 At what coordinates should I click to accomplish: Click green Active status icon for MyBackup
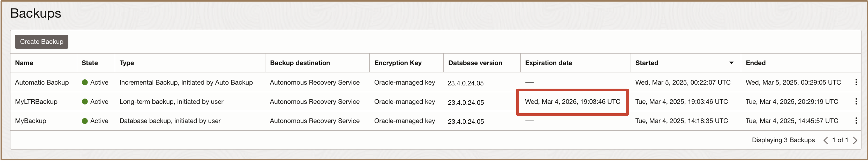pos(85,121)
